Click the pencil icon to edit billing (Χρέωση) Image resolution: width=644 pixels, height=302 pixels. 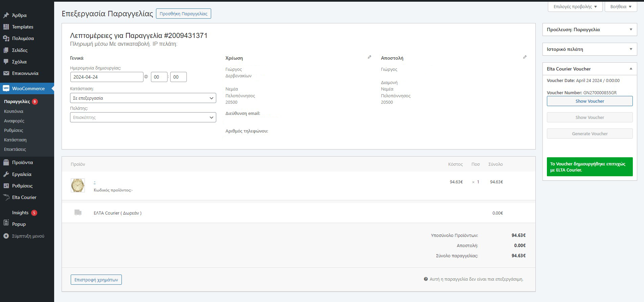tap(369, 57)
